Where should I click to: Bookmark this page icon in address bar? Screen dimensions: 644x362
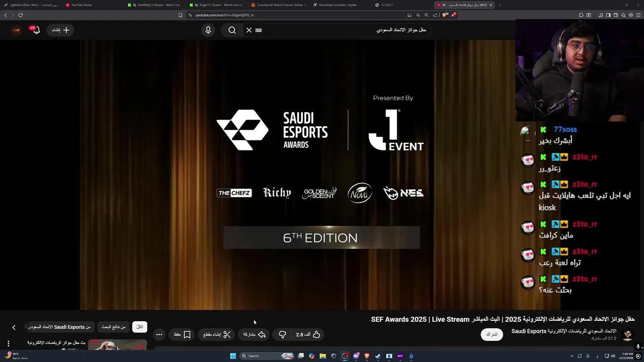[181, 15]
